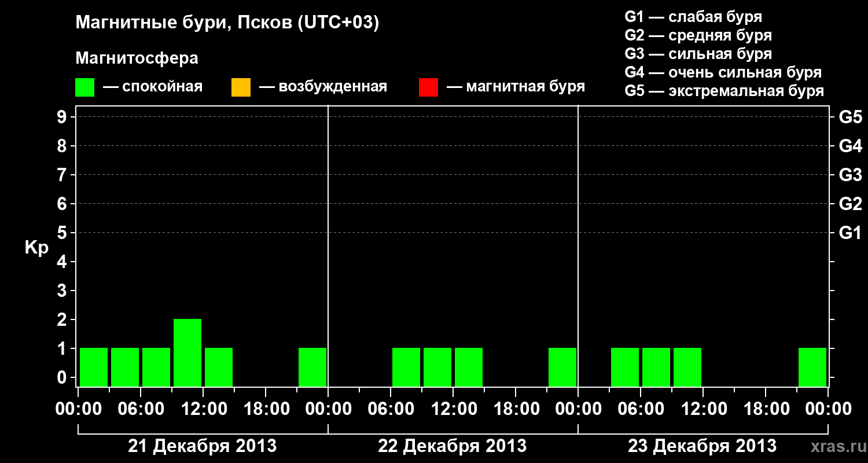Image resolution: width=868 pixels, height=463 pixels.
Task: Click the 03:00–06:00 bar on 21 December
Action: (x=125, y=367)
